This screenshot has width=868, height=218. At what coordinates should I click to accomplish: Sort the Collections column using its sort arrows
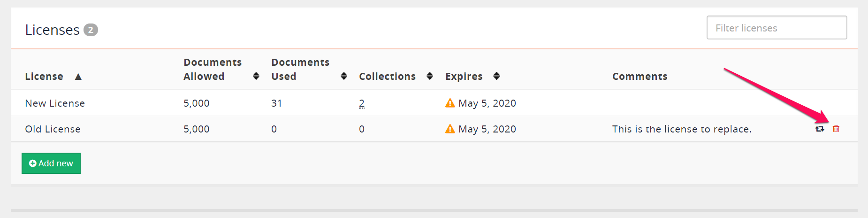click(x=430, y=76)
